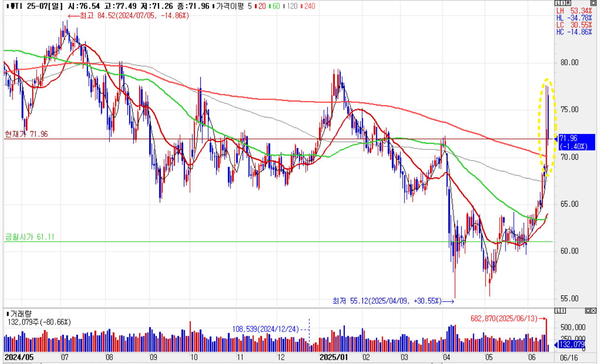Maximize the volume panel using square icon
Image resolution: width=600 pixels, height=364 pixels.
(x=588, y=311)
